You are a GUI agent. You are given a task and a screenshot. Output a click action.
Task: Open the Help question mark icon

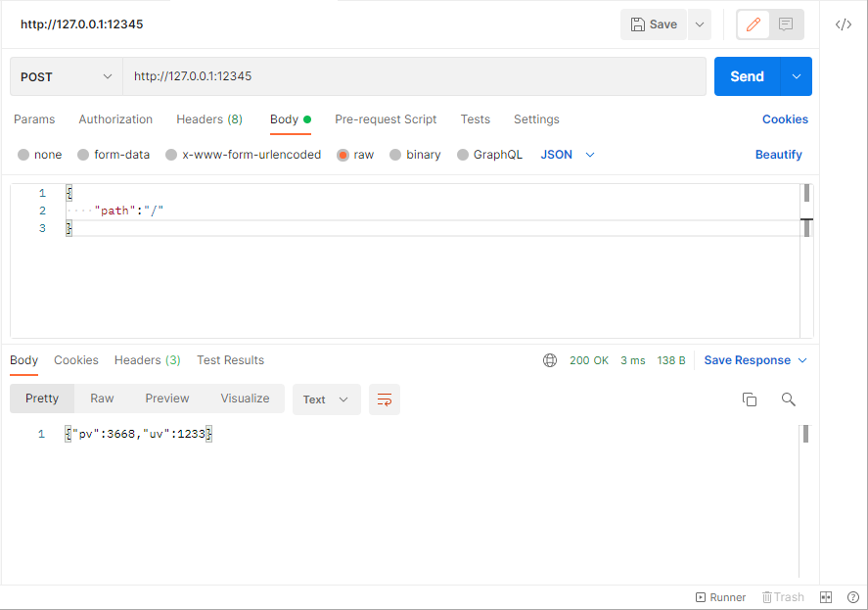click(x=853, y=597)
